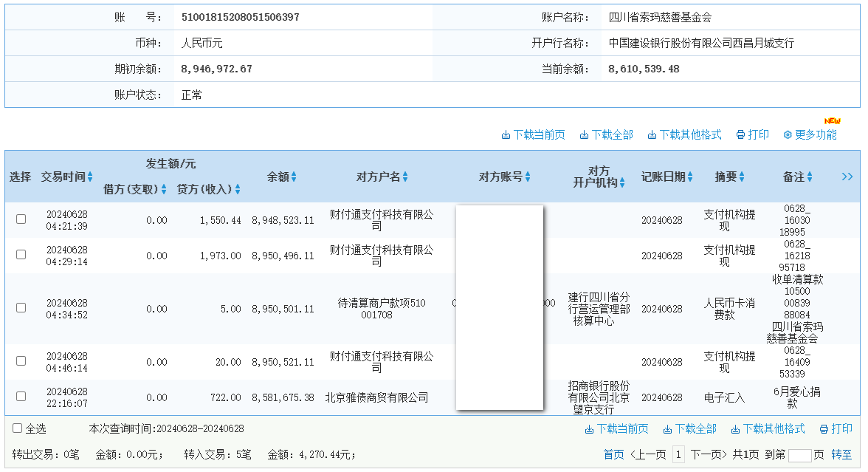The width and height of the screenshot is (868, 472).
Task: Click the top 下载当前页 link
Action: [539, 135]
